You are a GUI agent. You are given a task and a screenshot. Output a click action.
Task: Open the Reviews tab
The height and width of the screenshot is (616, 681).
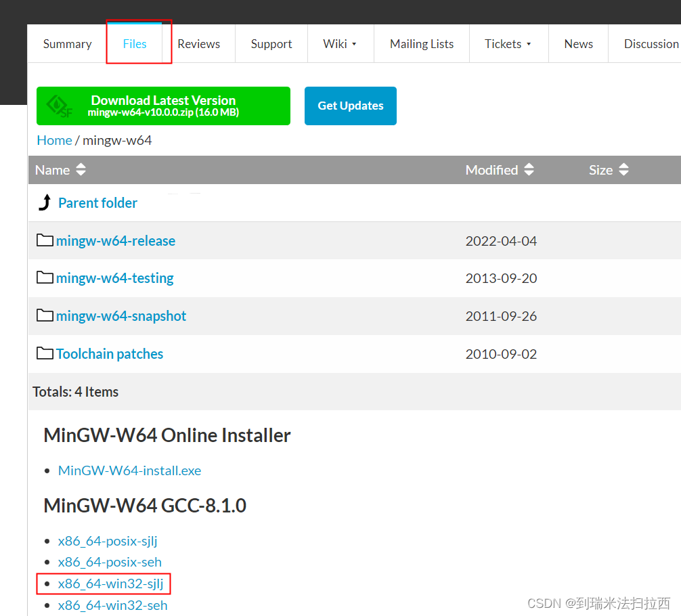click(198, 44)
